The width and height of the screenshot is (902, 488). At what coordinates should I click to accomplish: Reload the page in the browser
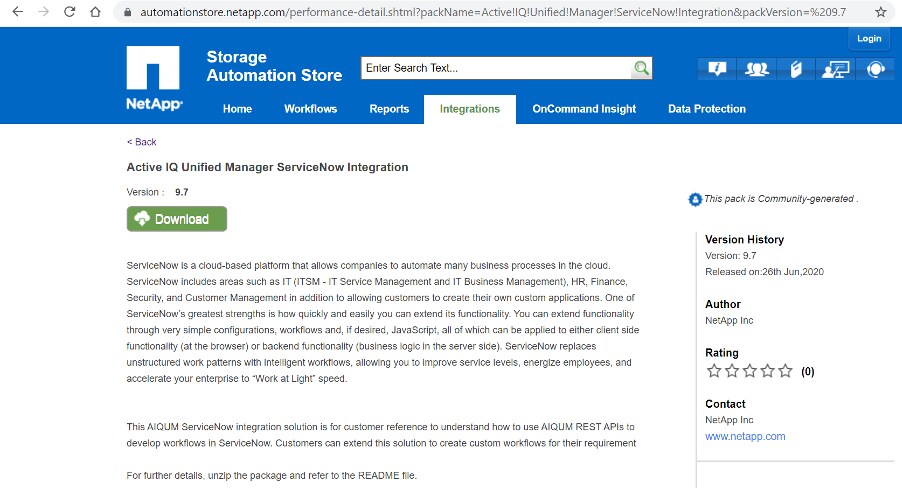(x=69, y=12)
